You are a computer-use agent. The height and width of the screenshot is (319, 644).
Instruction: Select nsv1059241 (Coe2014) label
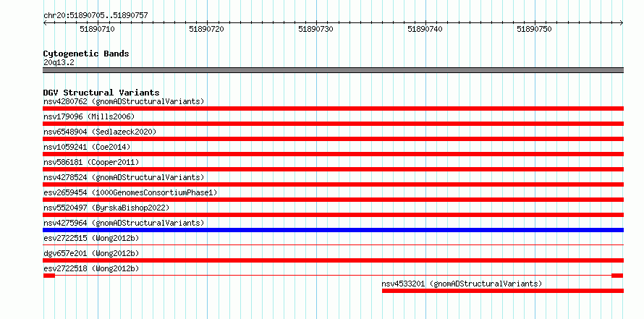click(x=87, y=147)
